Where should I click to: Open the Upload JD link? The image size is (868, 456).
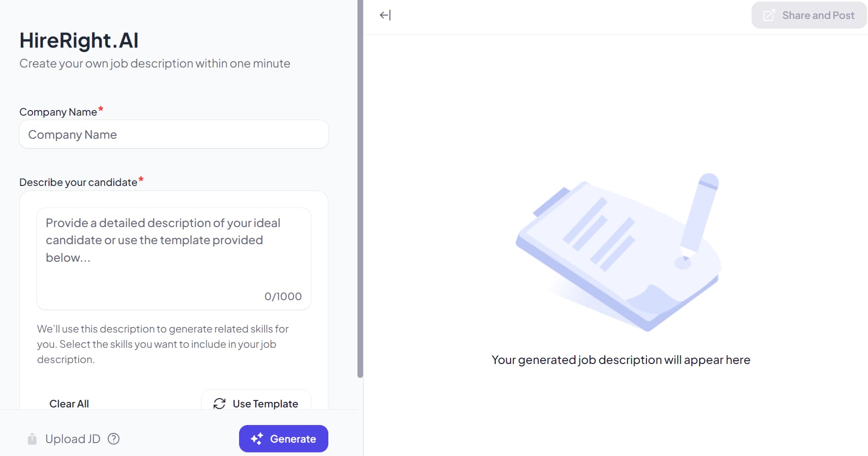click(x=73, y=438)
